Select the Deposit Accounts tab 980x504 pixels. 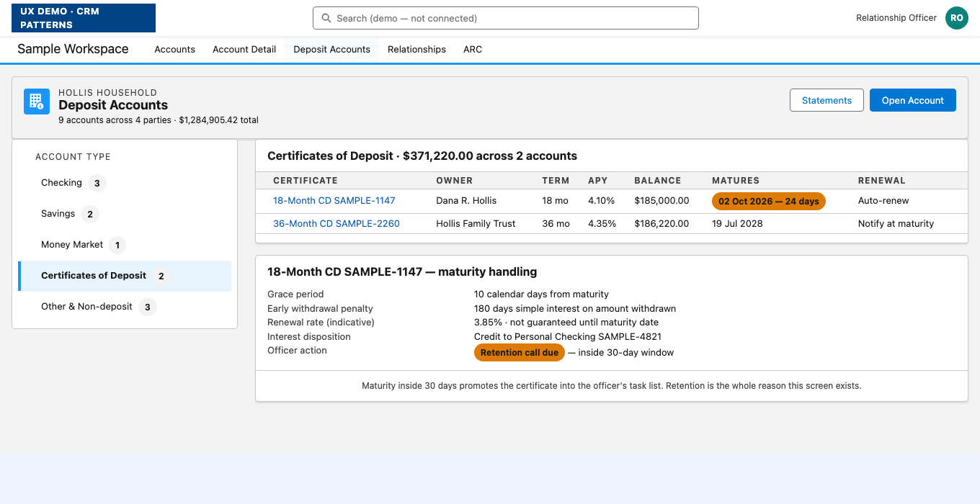[x=332, y=50]
